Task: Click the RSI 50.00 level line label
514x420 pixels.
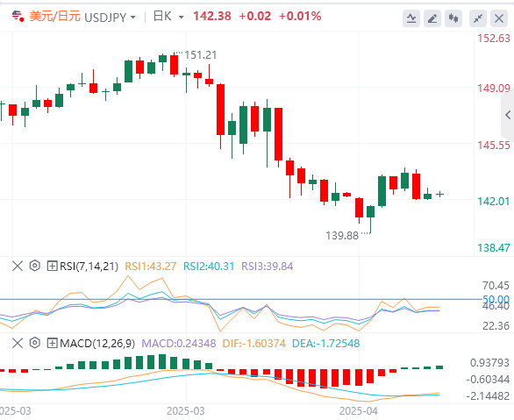Action: point(496,299)
